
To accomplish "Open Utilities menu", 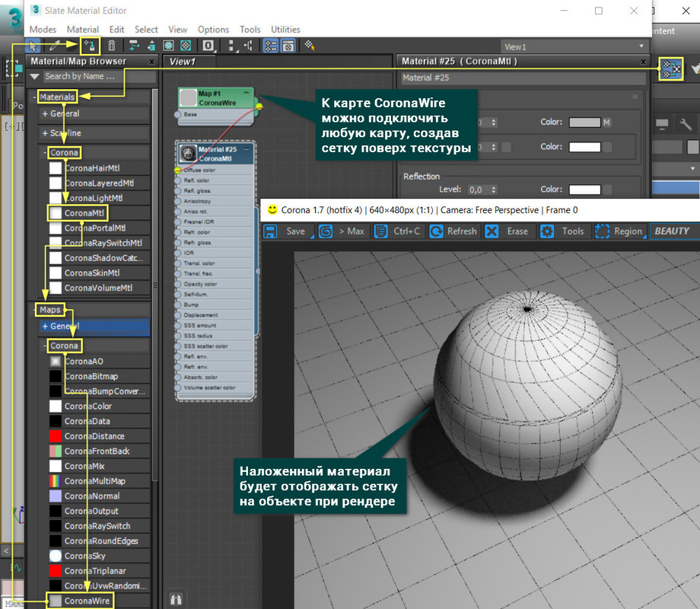I will point(285,30).
